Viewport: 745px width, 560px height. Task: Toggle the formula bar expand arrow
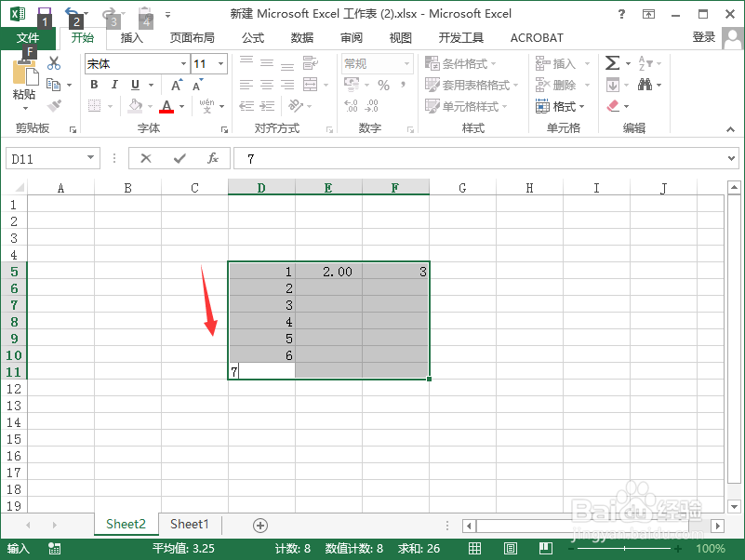[733, 158]
